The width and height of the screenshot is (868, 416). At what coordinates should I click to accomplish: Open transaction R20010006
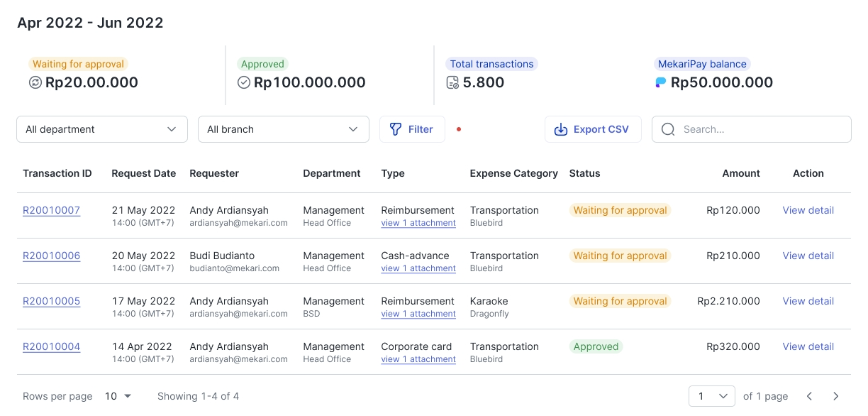coord(52,256)
